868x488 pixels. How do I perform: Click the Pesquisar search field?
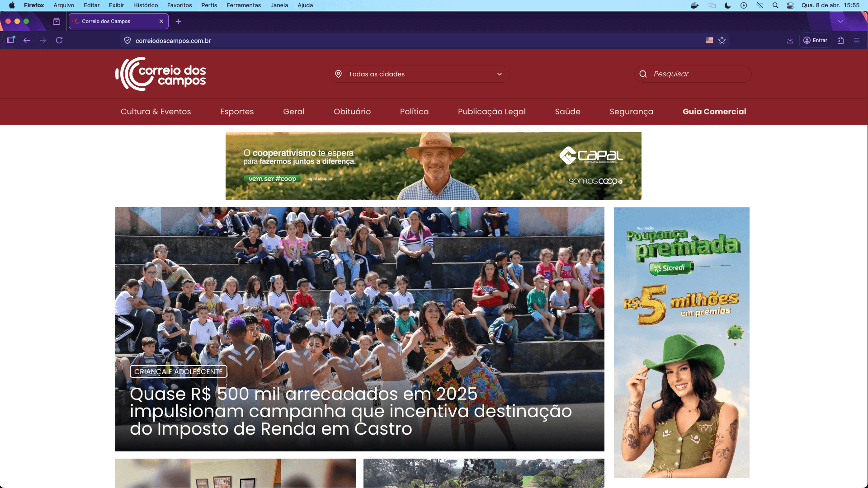pyautogui.click(x=693, y=74)
